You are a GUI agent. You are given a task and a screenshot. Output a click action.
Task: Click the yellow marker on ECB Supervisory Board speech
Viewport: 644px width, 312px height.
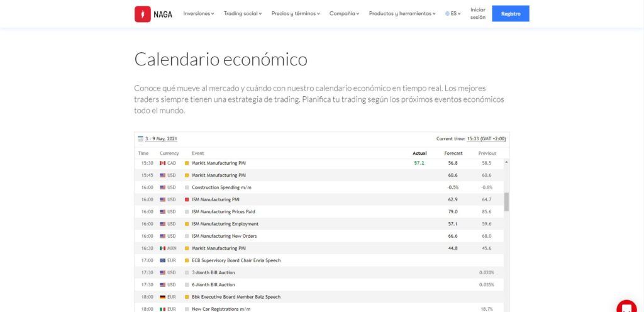point(187,260)
